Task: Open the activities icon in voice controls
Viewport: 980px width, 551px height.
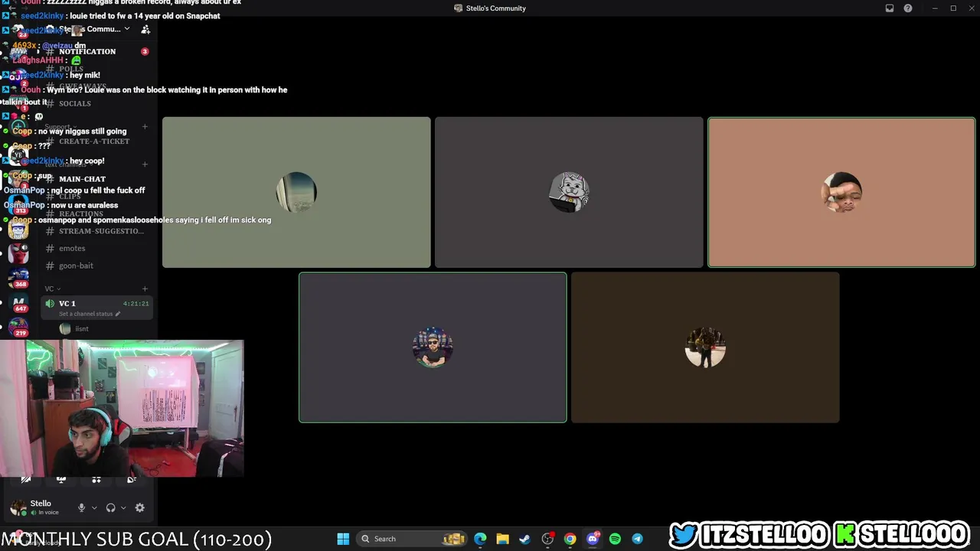Action: 96,480
